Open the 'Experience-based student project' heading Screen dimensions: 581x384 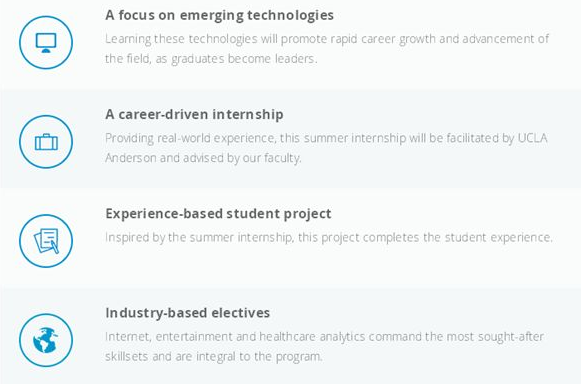click(x=218, y=214)
